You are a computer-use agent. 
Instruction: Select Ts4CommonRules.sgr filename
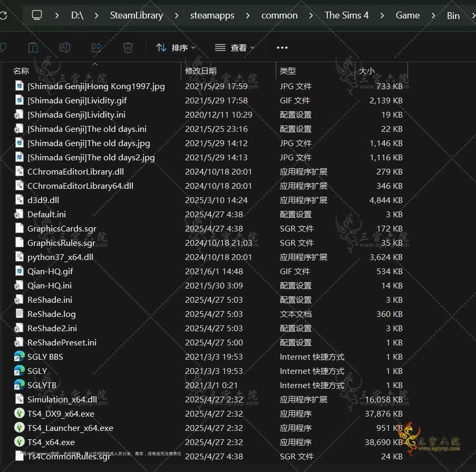[x=69, y=457]
